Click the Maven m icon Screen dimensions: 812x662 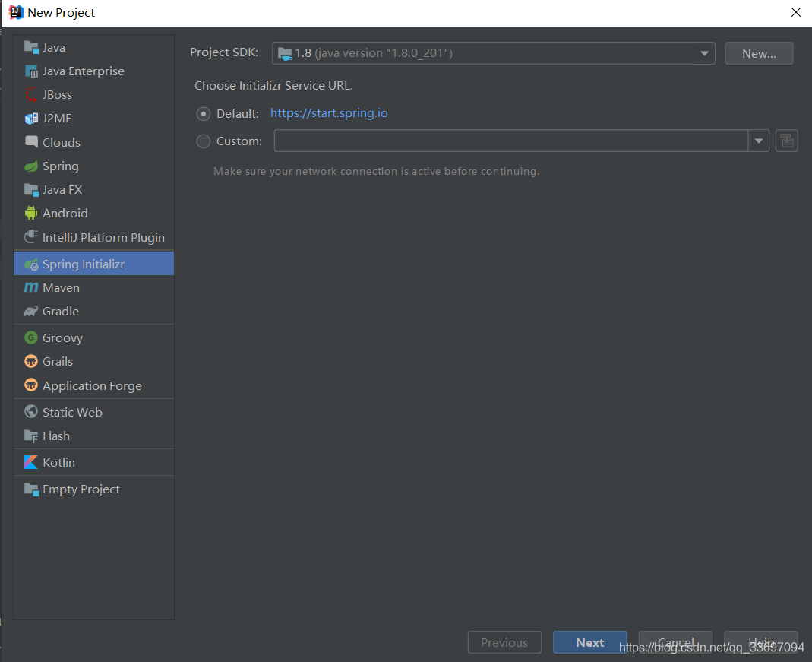[x=31, y=287]
